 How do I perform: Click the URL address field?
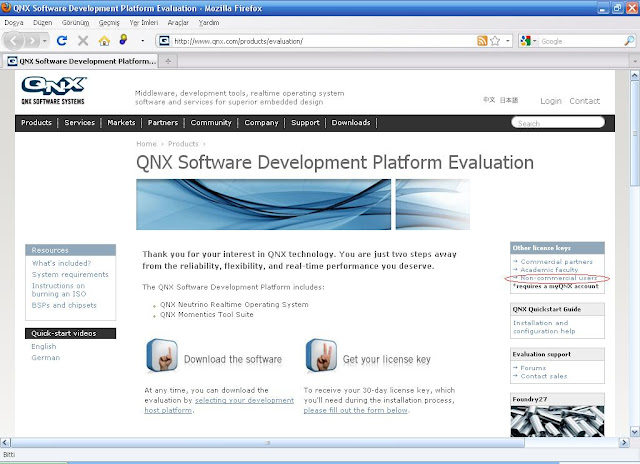pyautogui.click(x=322, y=41)
